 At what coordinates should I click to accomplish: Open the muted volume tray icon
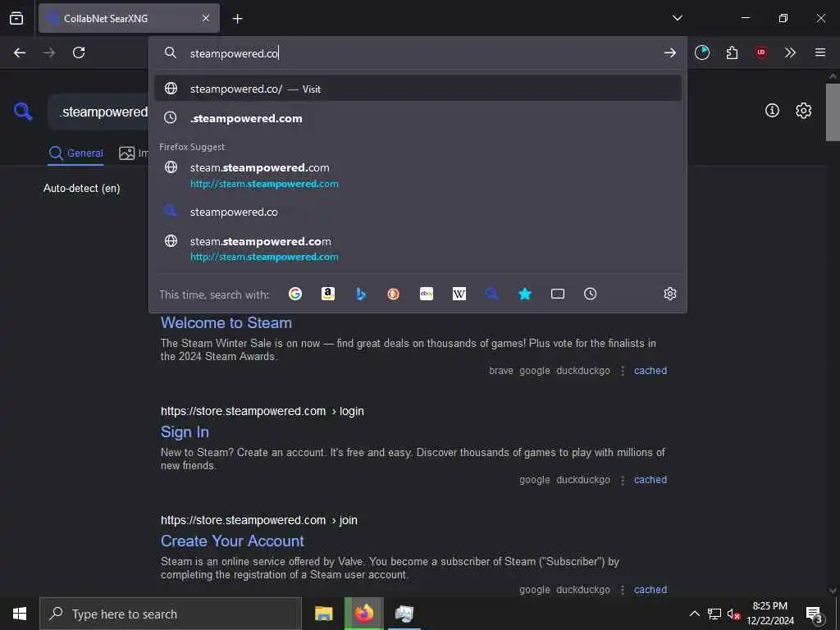point(733,614)
